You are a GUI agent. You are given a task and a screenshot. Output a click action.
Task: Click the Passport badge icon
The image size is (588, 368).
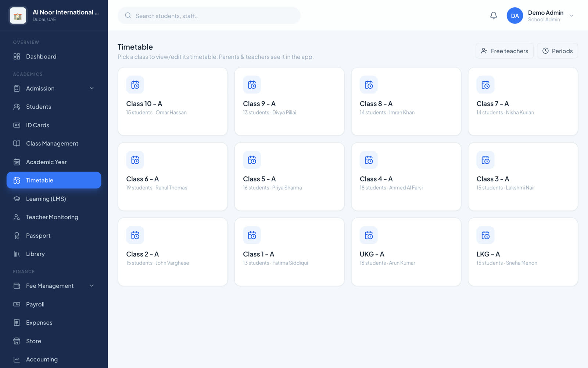point(17,236)
